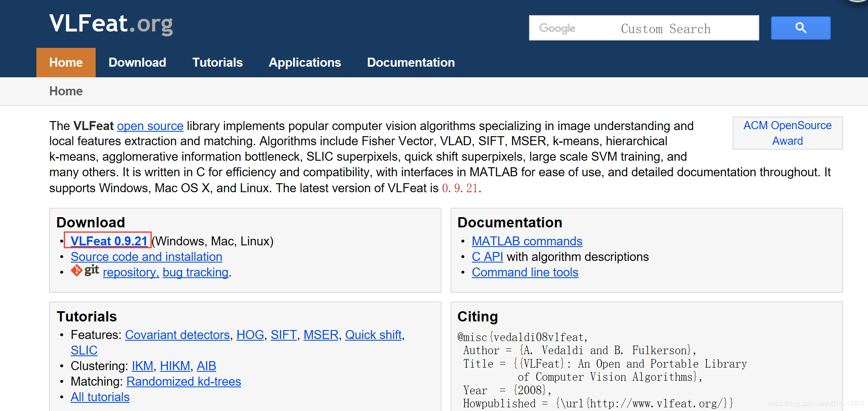Open the Command line tools link
The height and width of the screenshot is (411, 868).
point(525,272)
